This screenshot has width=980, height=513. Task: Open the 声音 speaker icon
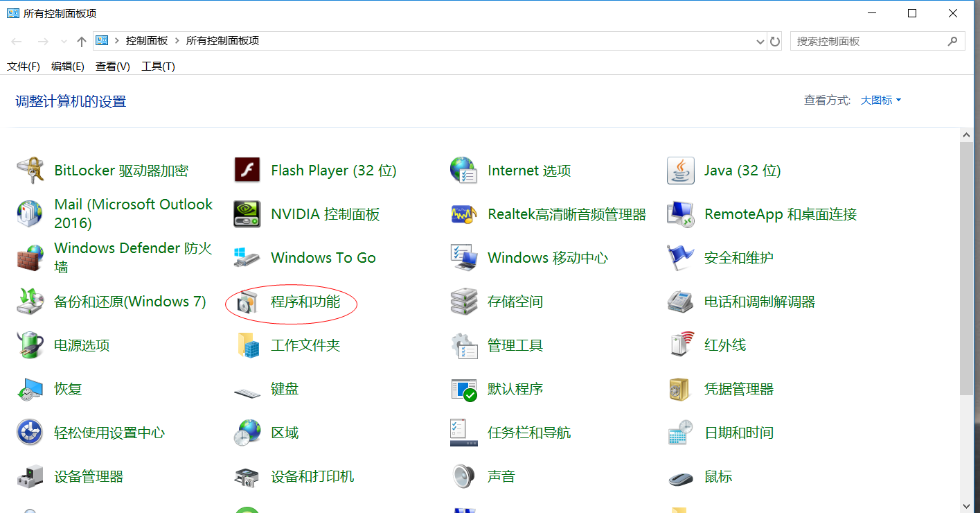tap(464, 476)
